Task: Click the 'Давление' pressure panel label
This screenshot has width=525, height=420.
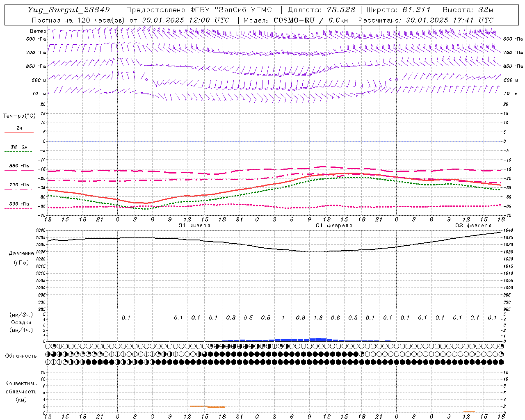Action: 21,253
